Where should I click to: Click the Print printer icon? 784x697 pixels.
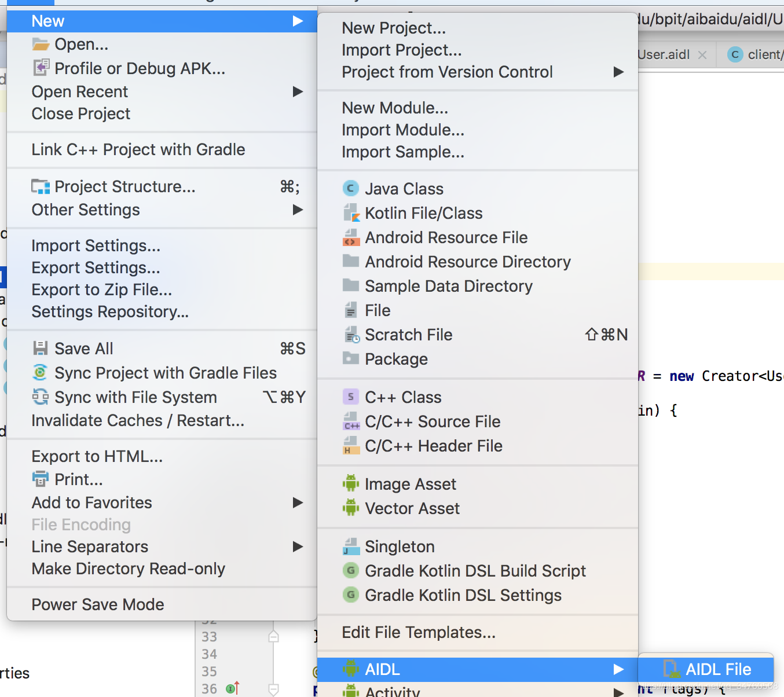41,479
